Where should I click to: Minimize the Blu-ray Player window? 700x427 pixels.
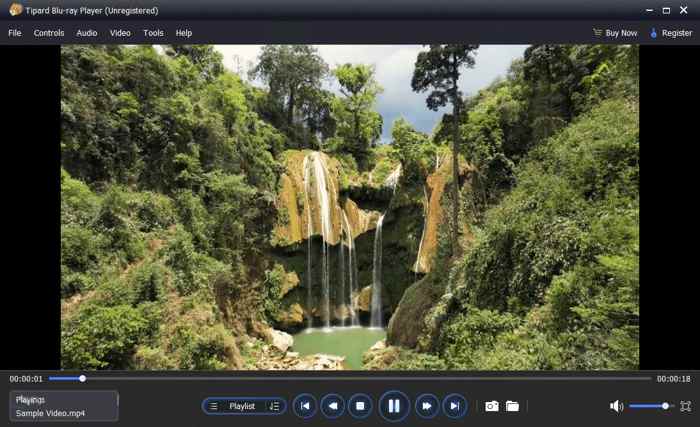click(x=649, y=10)
